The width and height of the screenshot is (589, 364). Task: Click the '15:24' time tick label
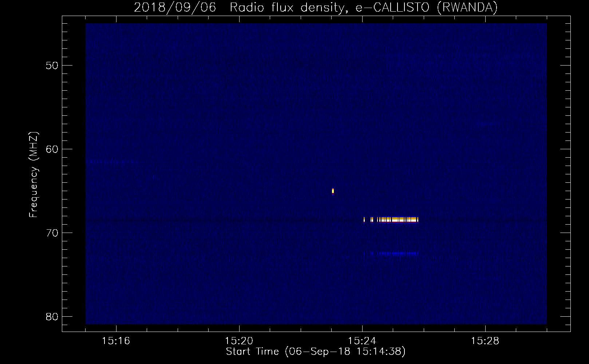coord(362,341)
